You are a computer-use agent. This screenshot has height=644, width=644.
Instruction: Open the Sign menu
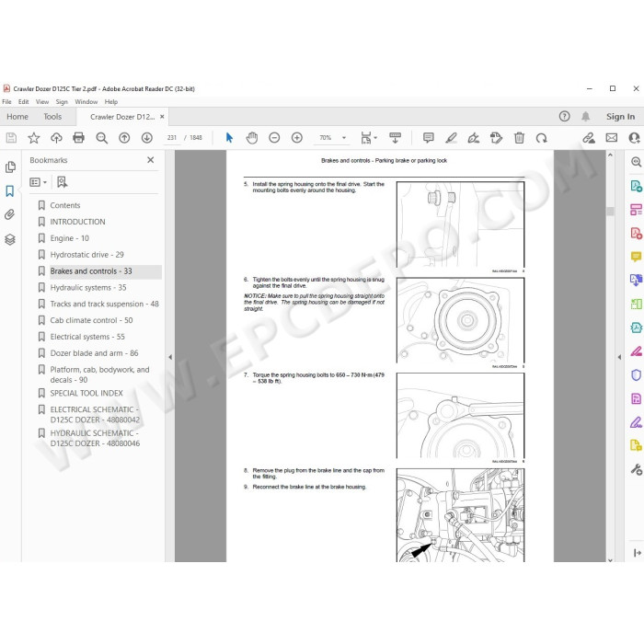62,101
